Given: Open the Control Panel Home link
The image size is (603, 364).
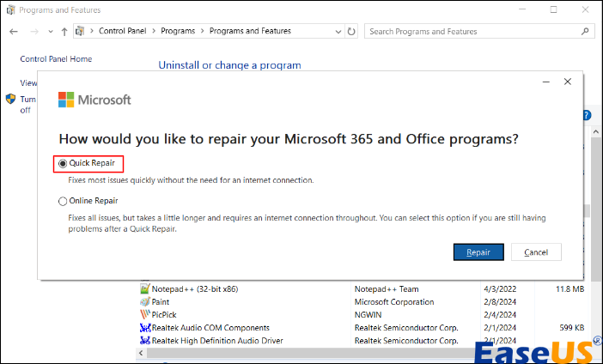Looking at the screenshot, I should click(x=56, y=59).
